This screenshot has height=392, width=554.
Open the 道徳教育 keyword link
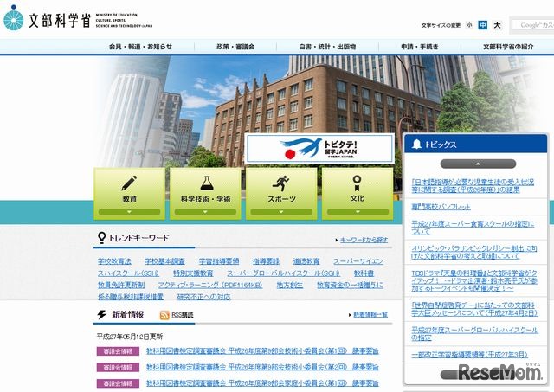click(x=306, y=261)
